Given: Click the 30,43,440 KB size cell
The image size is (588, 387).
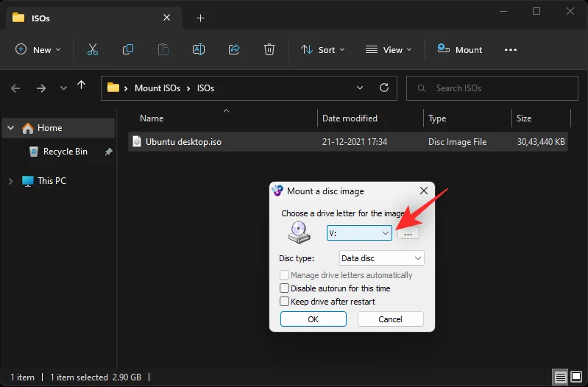Looking at the screenshot, I should 541,142.
